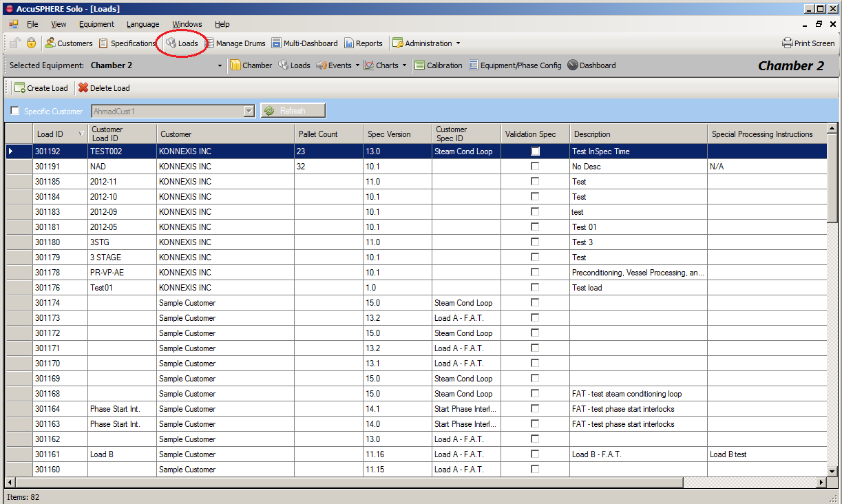Enable the Specific Customer checkbox
The width and height of the screenshot is (842, 504).
click(15, 111)
